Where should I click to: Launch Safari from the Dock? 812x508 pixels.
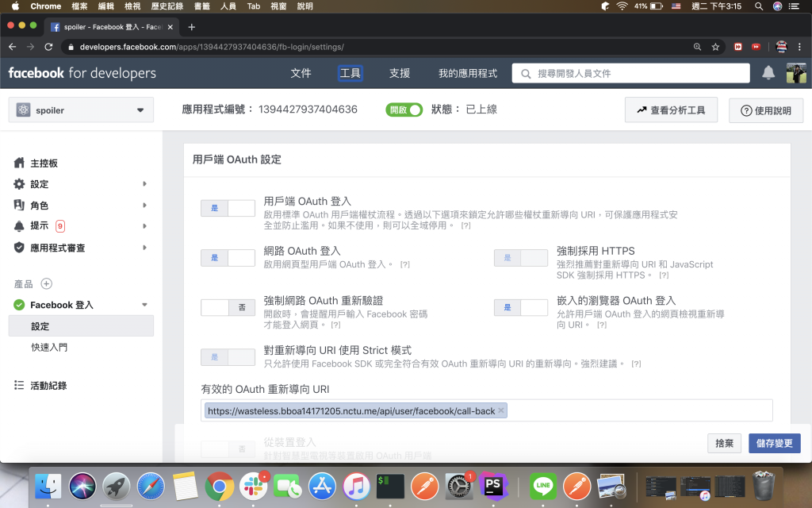click(151, 487)
